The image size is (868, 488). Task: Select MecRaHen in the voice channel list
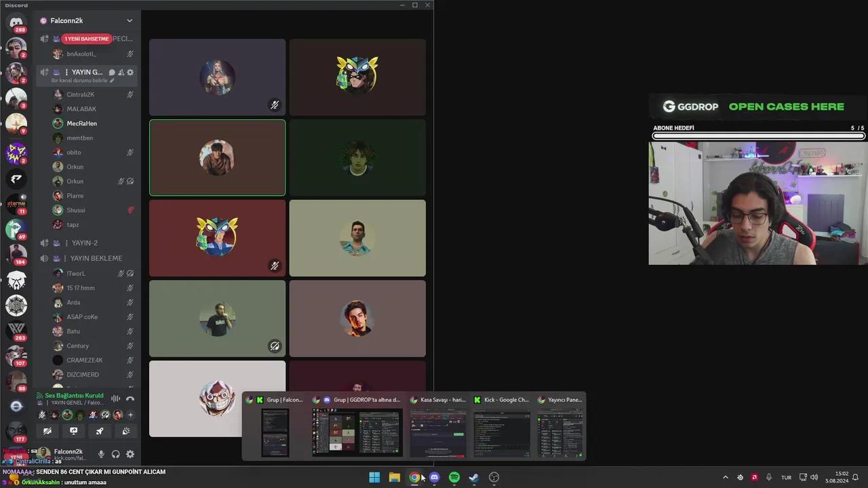coord(81,123)
